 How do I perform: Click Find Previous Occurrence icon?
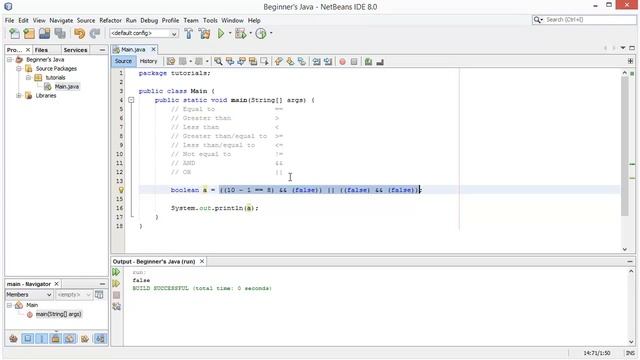click(230, 62)
